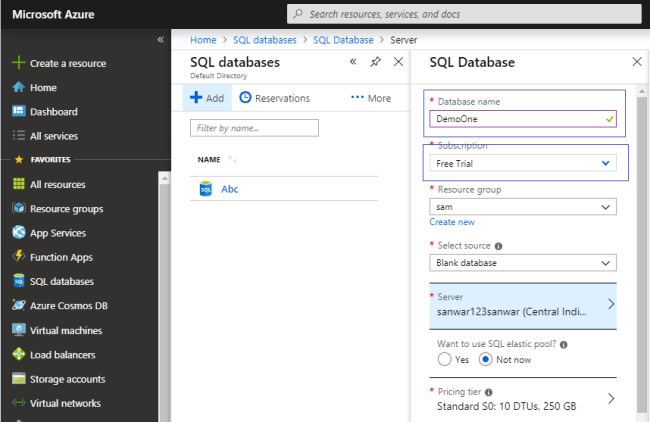The width and height of the screenshot is (650, 422).
Task: Show info for SQL elastic pool
Action: 563,344
